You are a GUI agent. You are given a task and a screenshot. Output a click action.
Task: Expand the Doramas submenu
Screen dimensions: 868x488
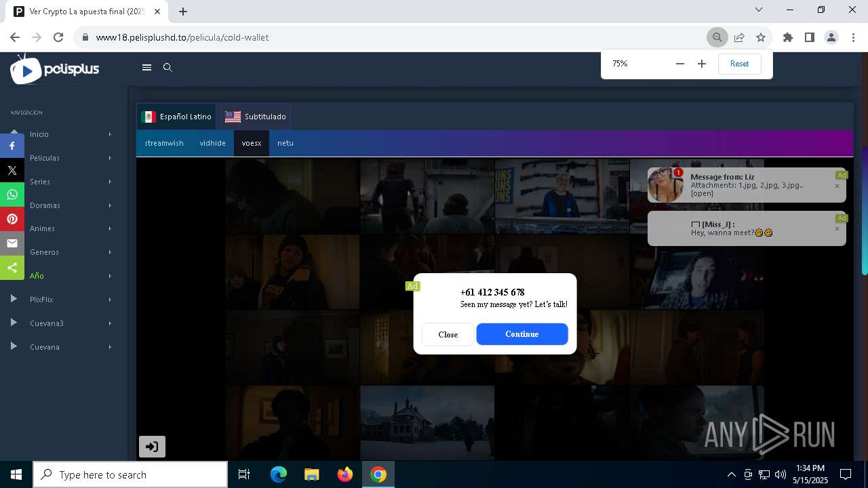point(110,205)
